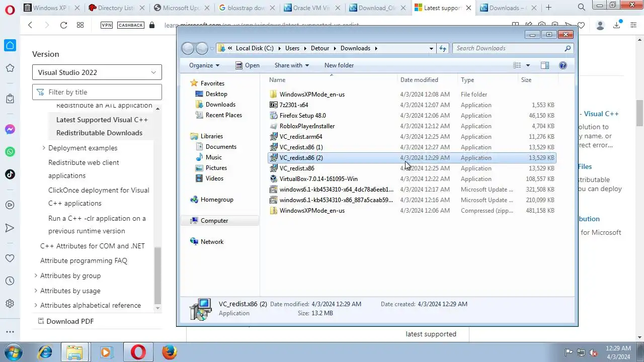Select Desktop in Favorites
The image size is (644, 362).
pos(216,94)
